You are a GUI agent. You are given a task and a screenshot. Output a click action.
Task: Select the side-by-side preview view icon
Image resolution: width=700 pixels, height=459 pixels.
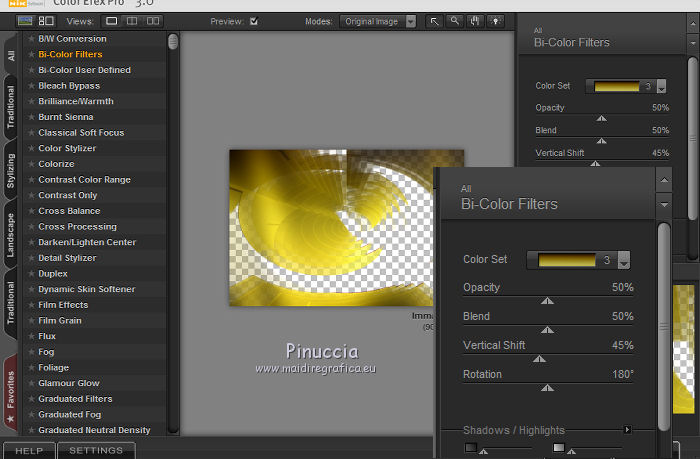[153, 21]
